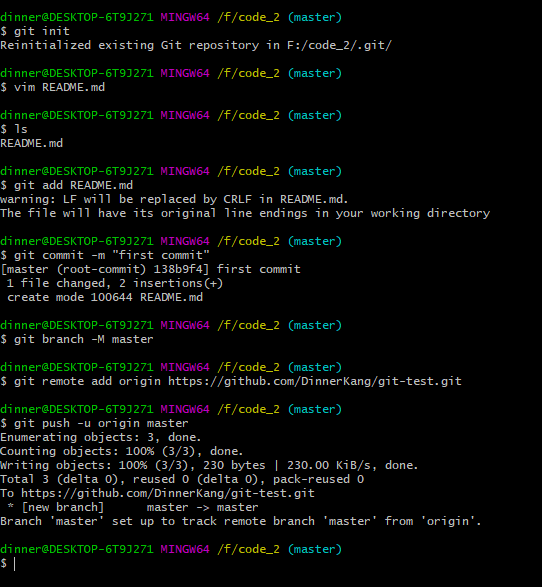Click the 'git remote add origin' command line

coord(238,381)
